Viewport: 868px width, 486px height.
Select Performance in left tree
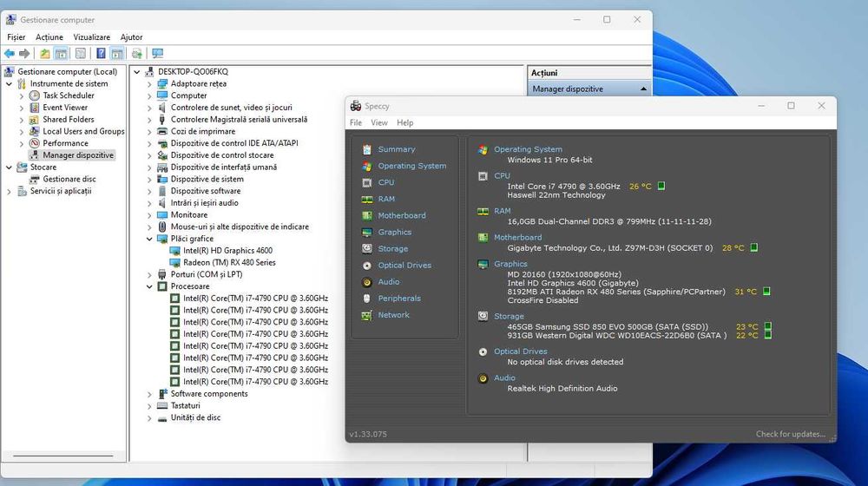pyautogui.click(x=65, y=143)
